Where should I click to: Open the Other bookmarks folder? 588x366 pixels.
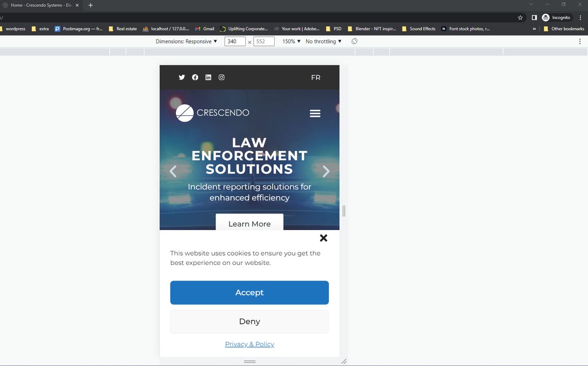(564, 28)
